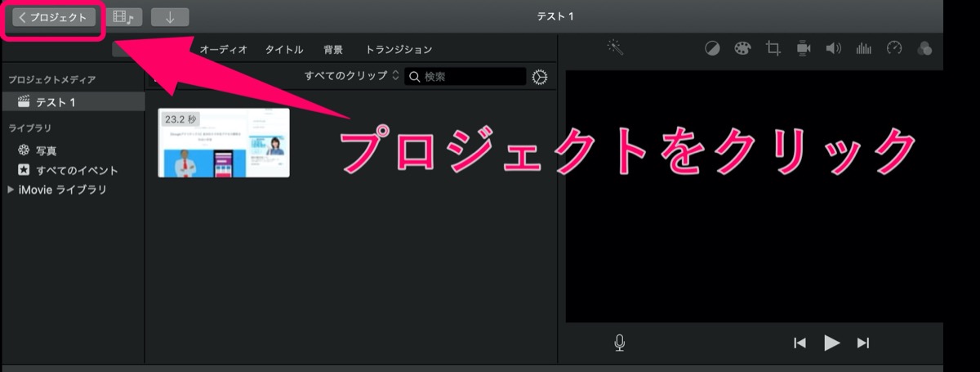Switch to the 背景 tab
Viewport: 980px width, 372px height.
(333, 50)
